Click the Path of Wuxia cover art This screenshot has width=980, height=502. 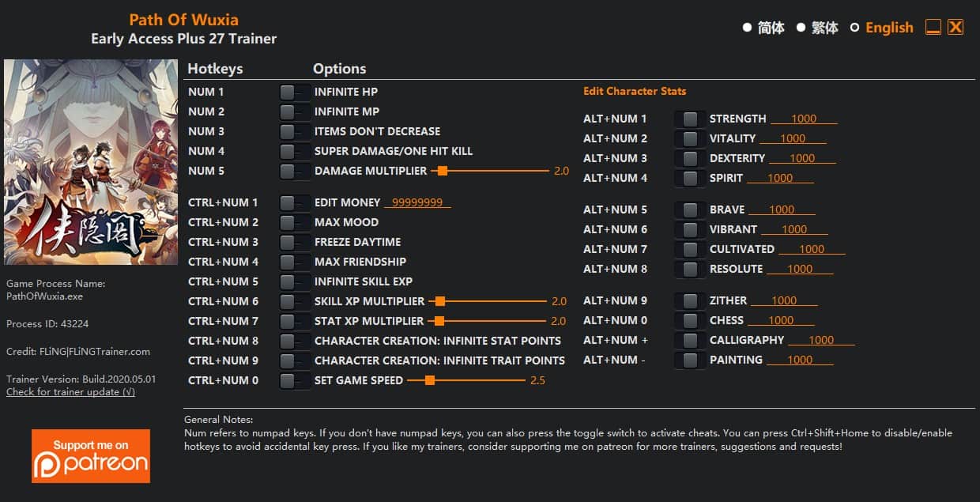pos(91,162)
